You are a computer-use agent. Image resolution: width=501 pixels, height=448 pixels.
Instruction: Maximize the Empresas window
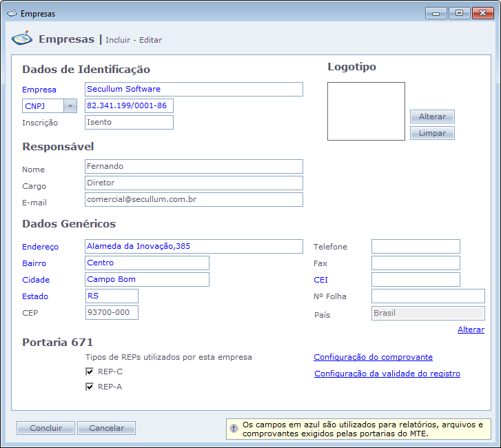point(459,13)
